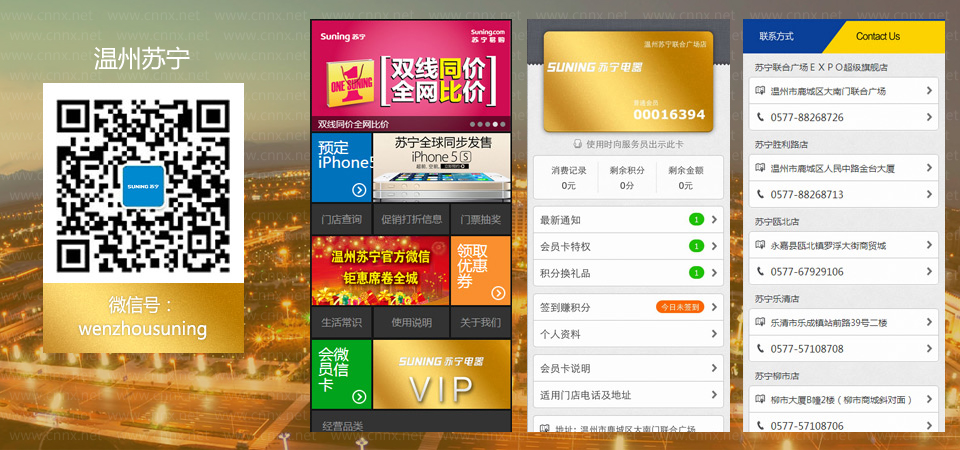Open 使用说明 menu item
The width and height of the screenshot is (960, 450).
tap(411, 323)
